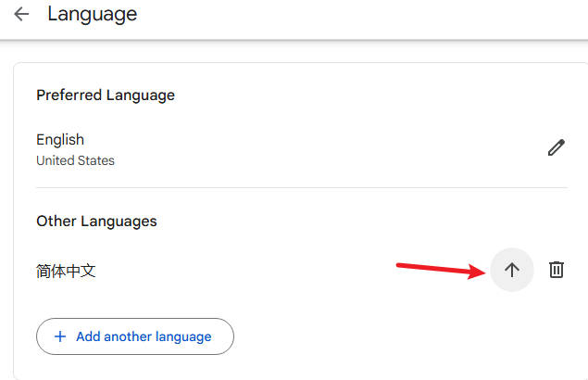Add another language
Viewport: 588px width, 380px height.
[x=135, y=336]
